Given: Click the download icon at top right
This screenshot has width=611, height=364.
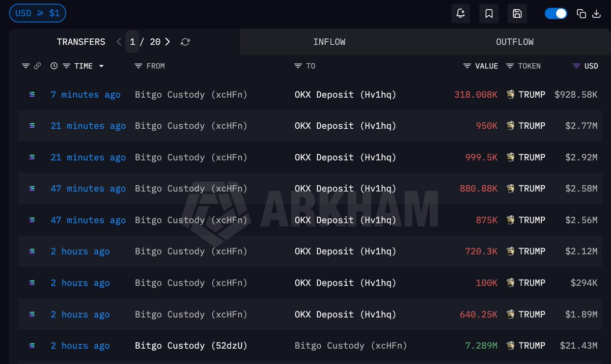Looking at the screenshot, I should coord(597,14).
